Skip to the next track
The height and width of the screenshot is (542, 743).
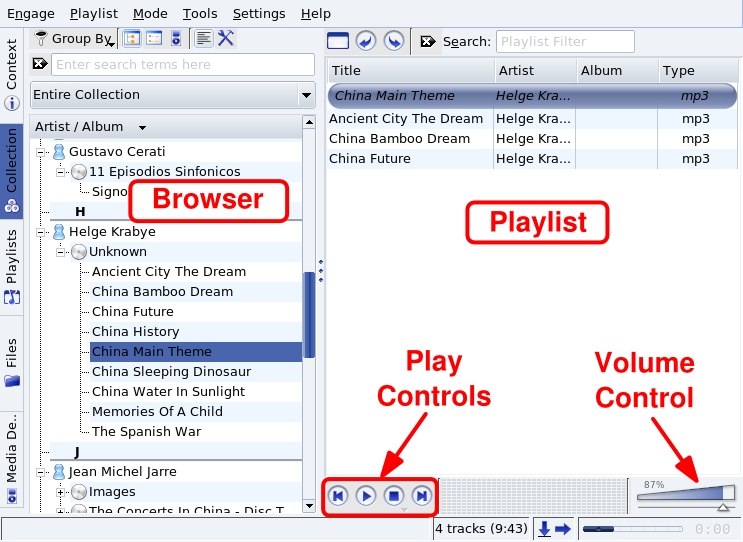pyautogui.click(x=422, y=496)
